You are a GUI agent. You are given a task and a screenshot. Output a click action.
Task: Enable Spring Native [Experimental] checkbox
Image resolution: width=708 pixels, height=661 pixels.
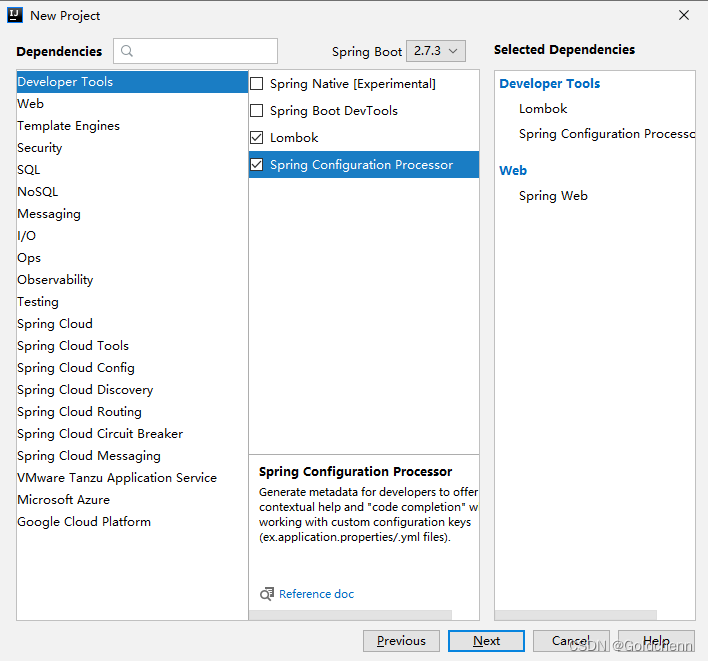[x=256, y=84]
